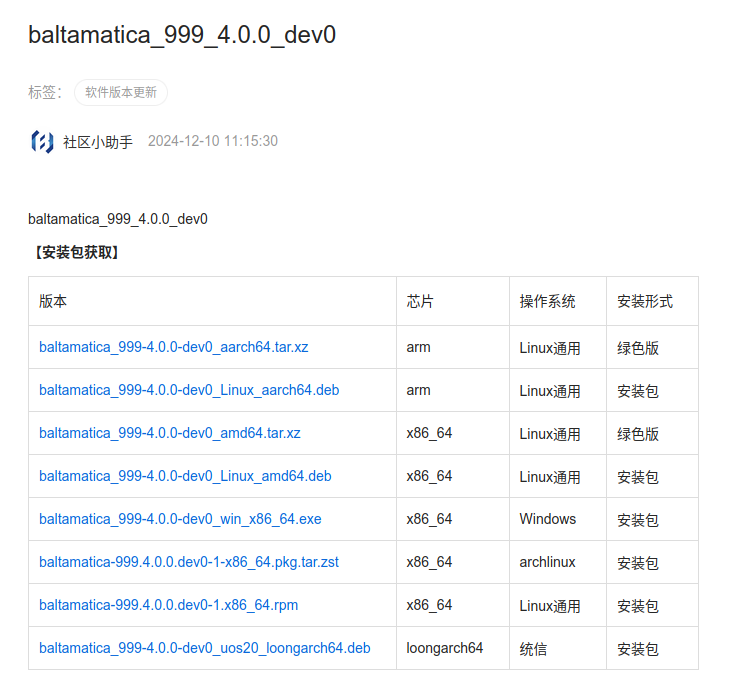Click Linux通用 in the Linux_amd64.deb row
Image resolution: width=731 pixels, height=678 pixels.
550,477
